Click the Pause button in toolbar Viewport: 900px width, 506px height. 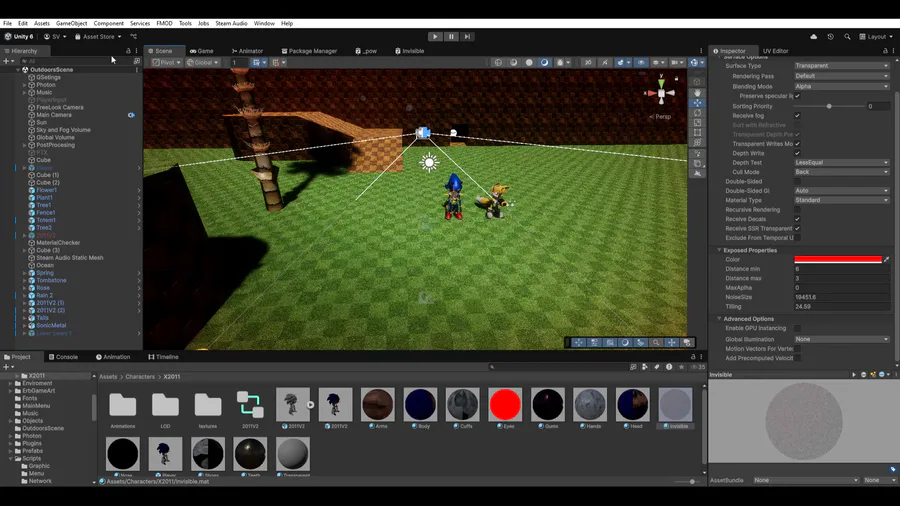coord(451,37)
